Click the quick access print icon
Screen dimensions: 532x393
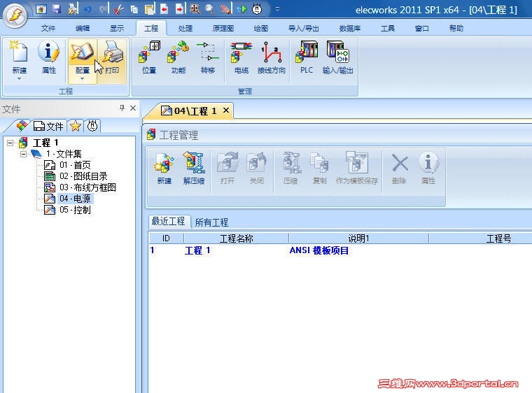click(72, 9)
